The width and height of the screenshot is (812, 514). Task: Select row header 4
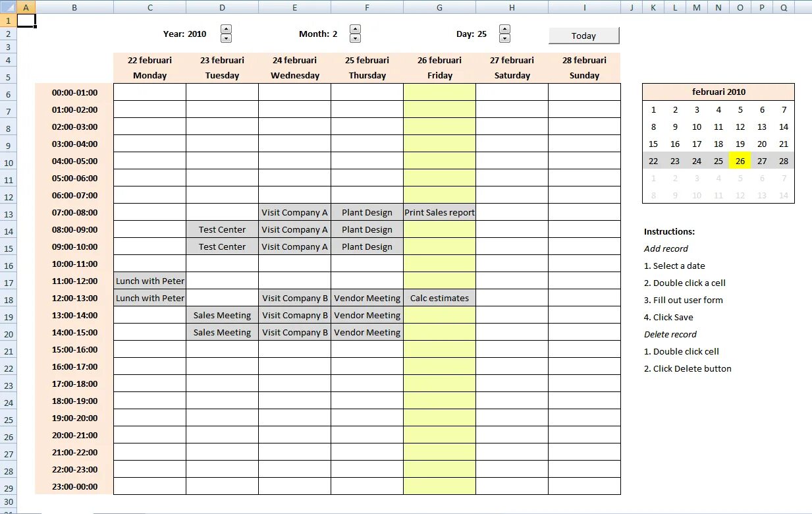click(x=8, y=61)
